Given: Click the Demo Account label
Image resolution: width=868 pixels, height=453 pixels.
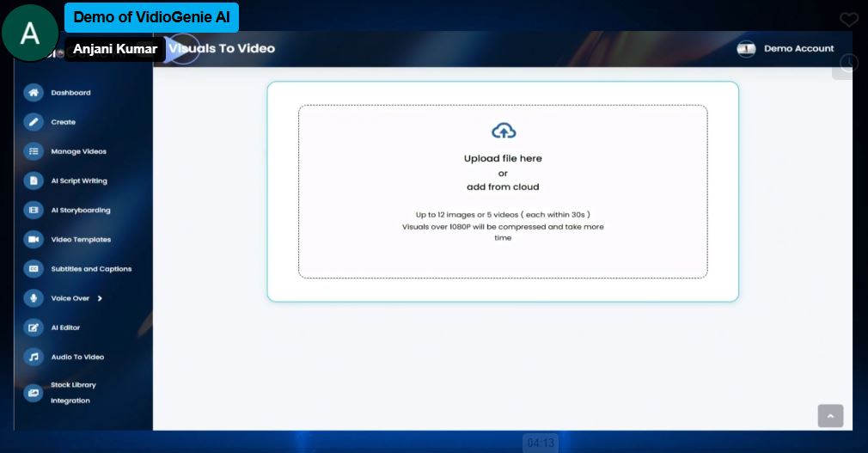Looking at the screenshot, I should tap(798, 49).
